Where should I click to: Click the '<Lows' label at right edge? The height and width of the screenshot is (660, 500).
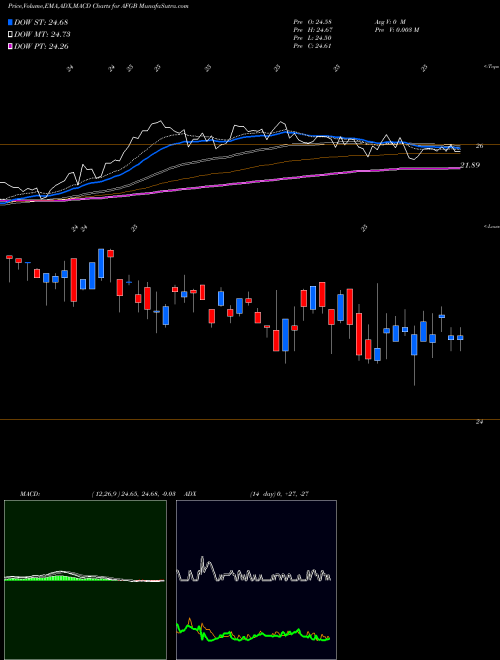pyautogui.click(x=492, y=226)
